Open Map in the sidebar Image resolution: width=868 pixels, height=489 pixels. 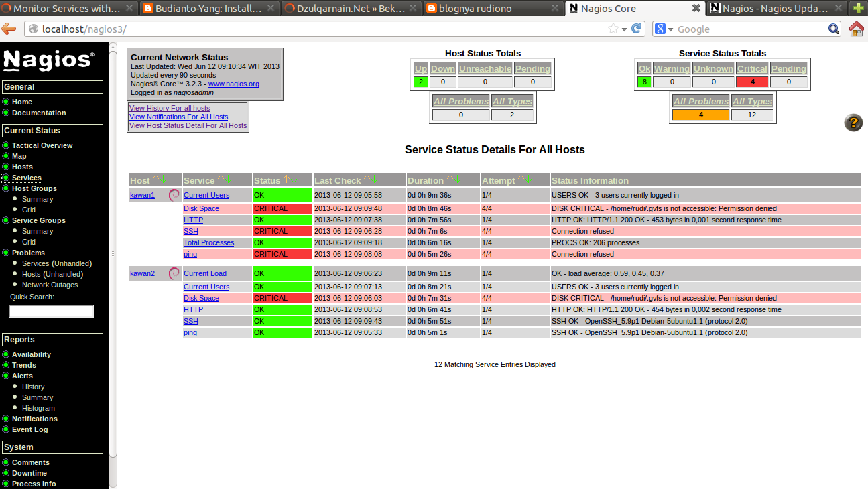point(19,156)
